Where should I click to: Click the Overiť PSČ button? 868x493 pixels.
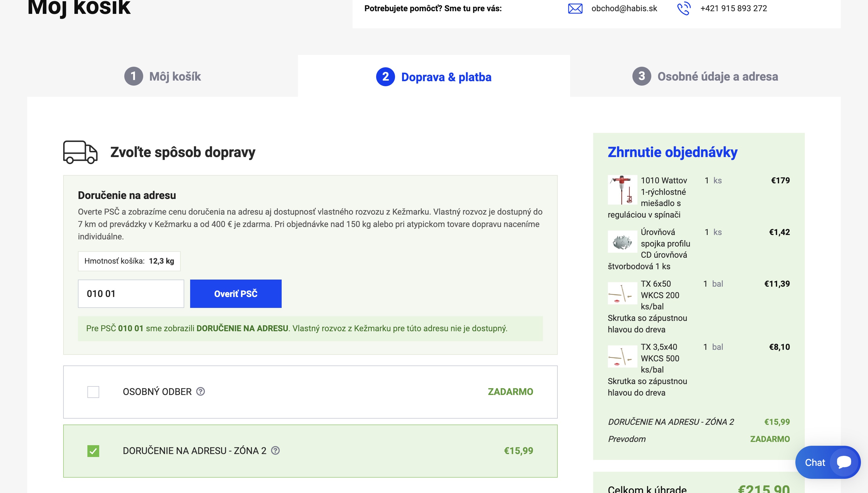tap(236, 293)
